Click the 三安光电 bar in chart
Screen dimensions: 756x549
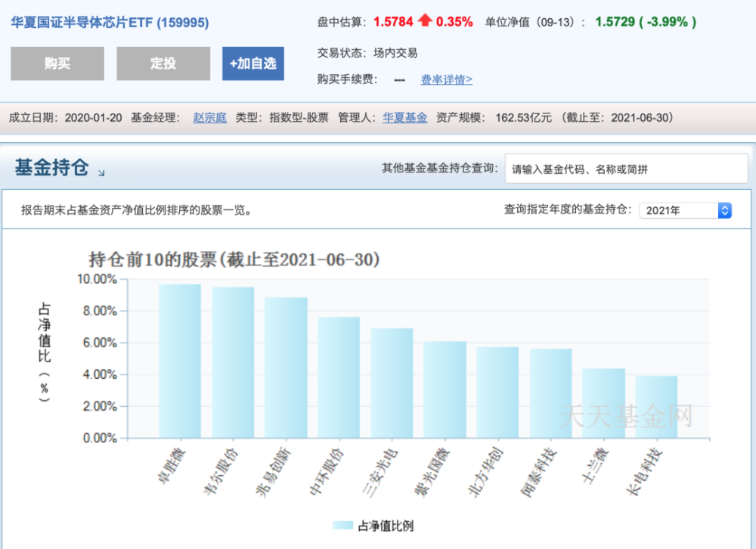point(392,383)
